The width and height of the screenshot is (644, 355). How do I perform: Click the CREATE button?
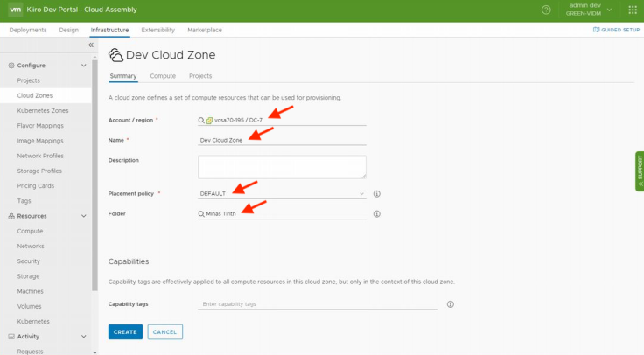coord(125,331)
